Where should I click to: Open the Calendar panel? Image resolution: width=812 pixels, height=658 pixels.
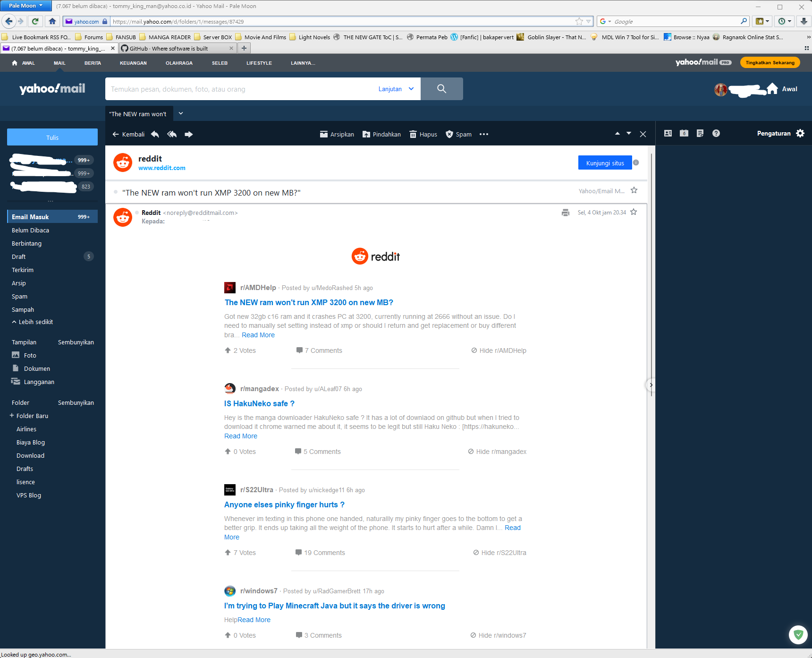point(684,133)
